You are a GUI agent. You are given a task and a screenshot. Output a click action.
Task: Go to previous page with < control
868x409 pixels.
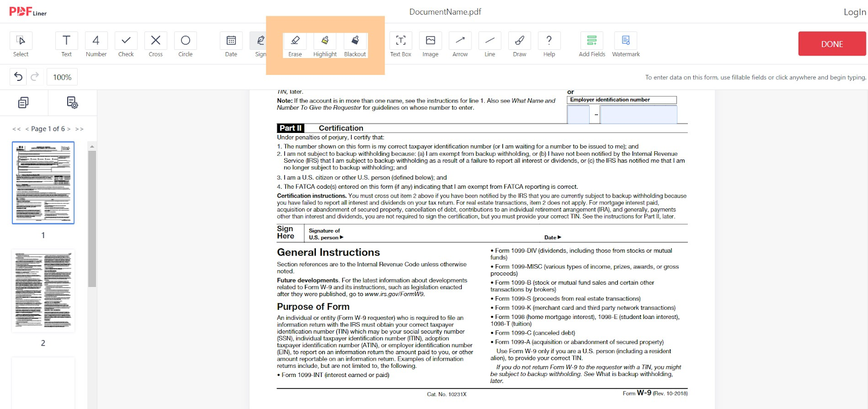pos(27,129)
